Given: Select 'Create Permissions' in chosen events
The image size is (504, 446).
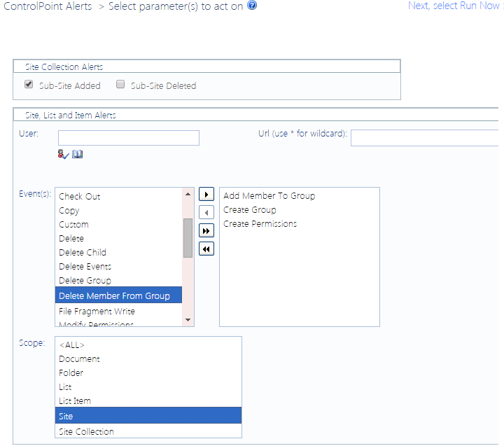Looking at the screenshot, I should point(300,224).
